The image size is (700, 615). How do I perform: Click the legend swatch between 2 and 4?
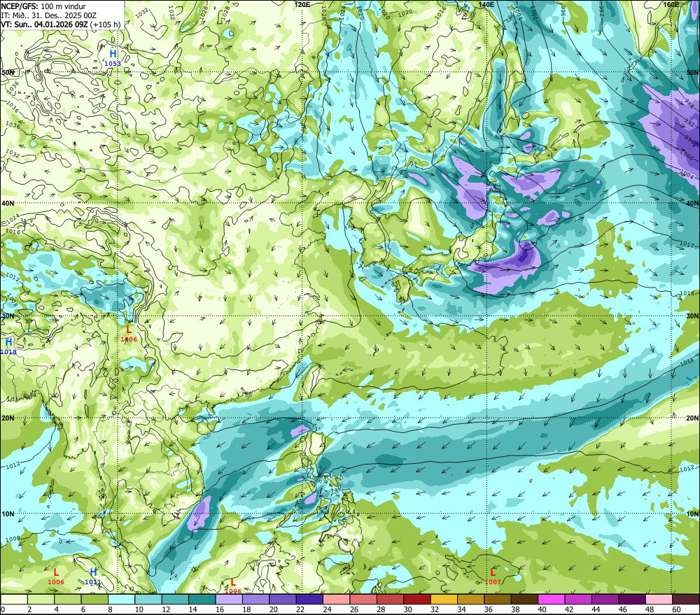[x=41, y=599]
